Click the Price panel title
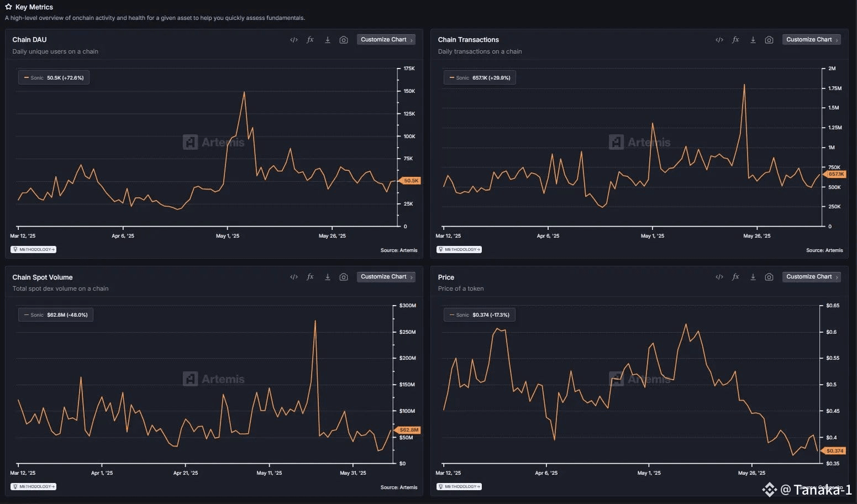 click(x=446, y=277)
